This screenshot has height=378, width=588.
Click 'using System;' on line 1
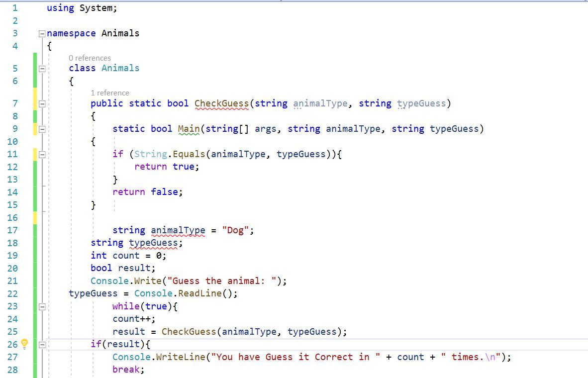[82, 8]
